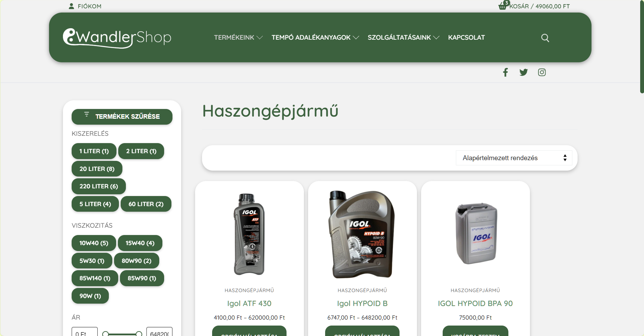644x336 pixels.
Task: Expand the TEMPÓ ADALÉKANYAGOK menu
Action: (315, 37)
